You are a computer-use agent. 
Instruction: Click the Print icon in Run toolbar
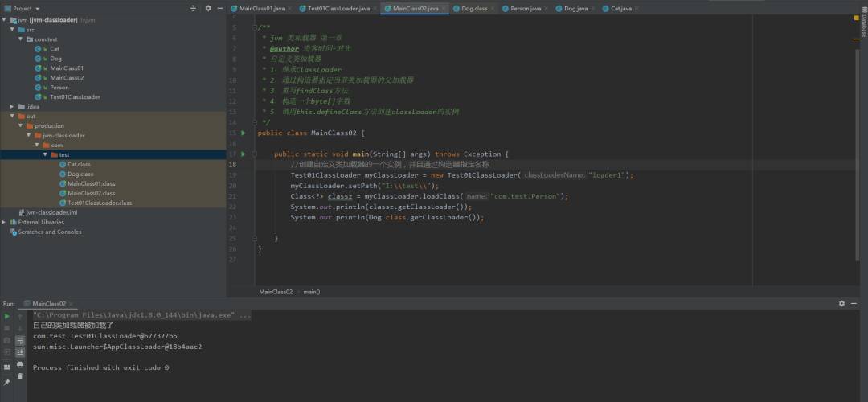pos(20,364)
